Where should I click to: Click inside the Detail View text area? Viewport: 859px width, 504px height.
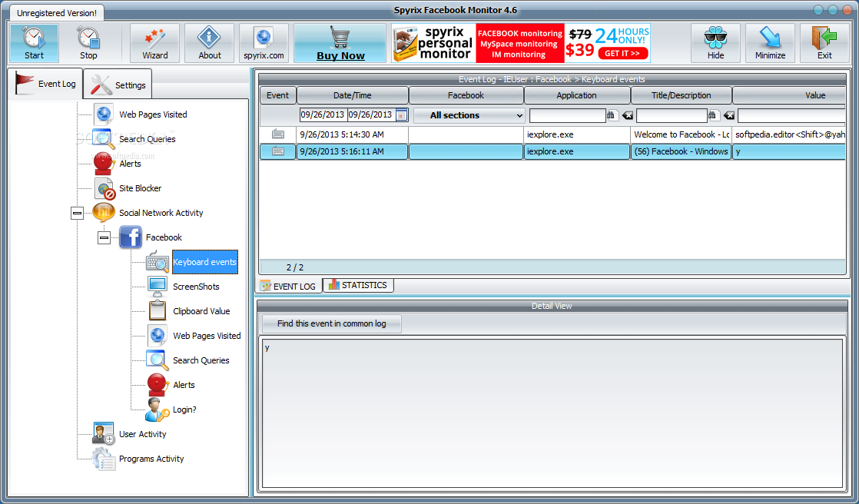(x=552, y=413)
